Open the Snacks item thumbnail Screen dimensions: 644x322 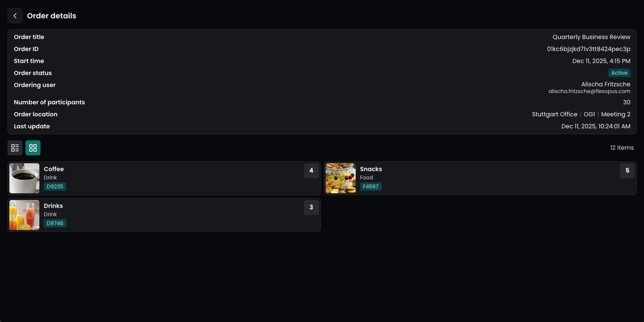click(340, 178)
